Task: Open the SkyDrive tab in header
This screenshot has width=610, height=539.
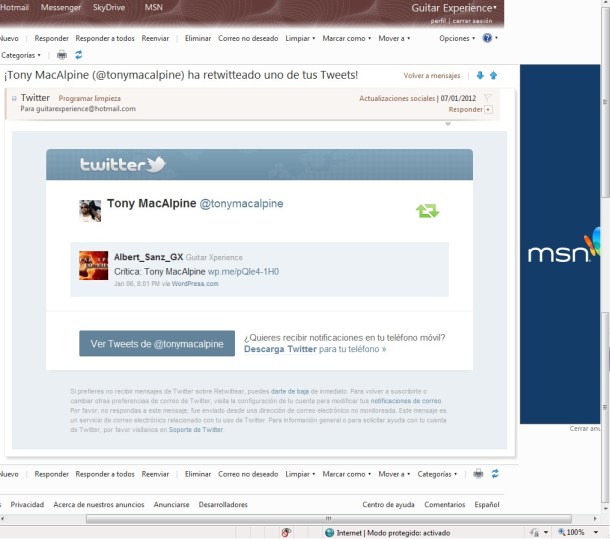Action: [111, 8]
